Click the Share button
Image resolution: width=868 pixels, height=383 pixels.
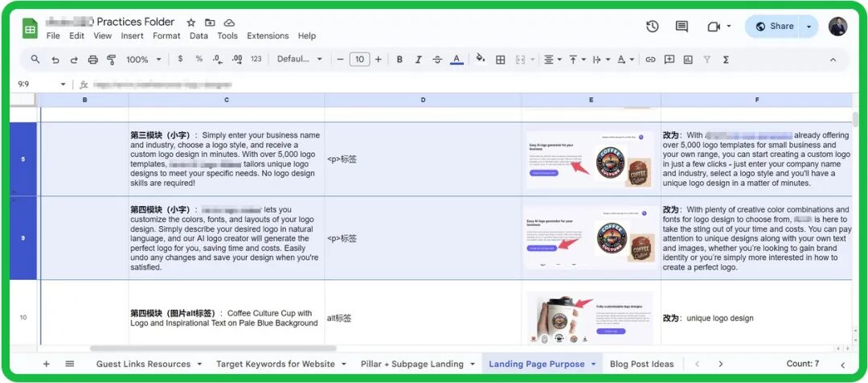coord(774,27)
